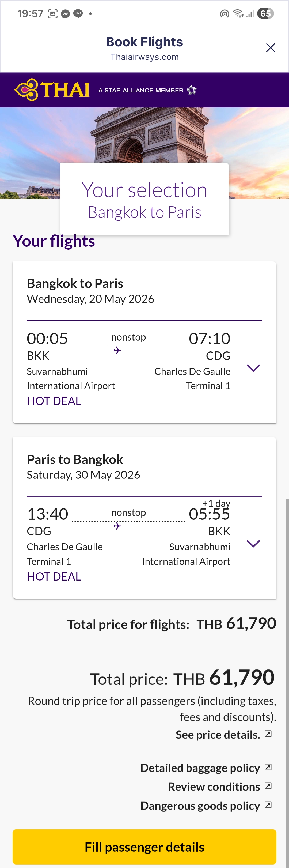Open Detailed baggage policy link
Viewport: 289px width, 868px height.
[x=200, y=768]
